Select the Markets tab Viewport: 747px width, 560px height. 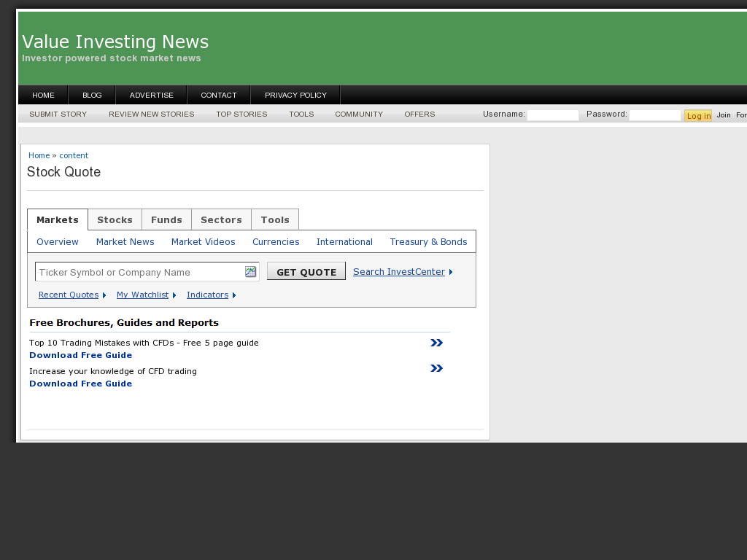pos(58,219)
